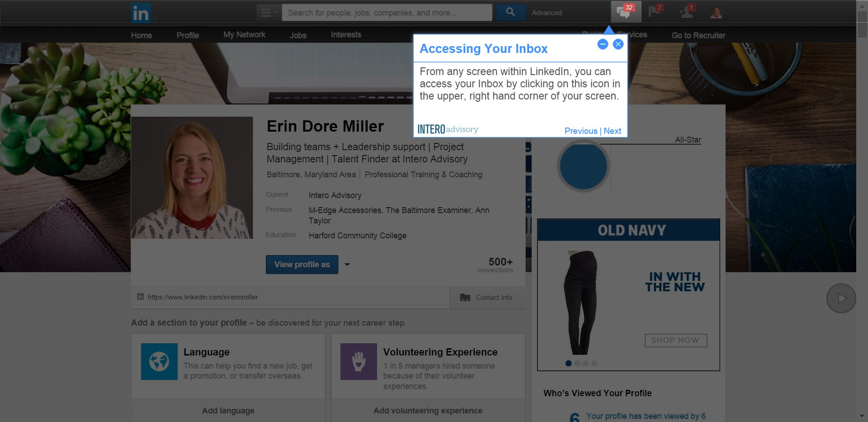Click Harford Community College education link

pos(357,236)
